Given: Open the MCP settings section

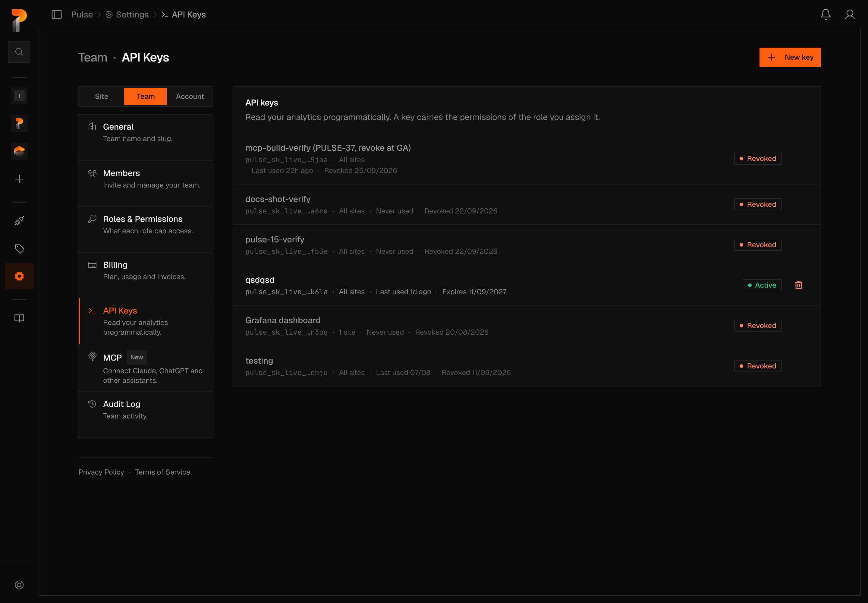Looking at the screenshot, I should click(x=146, y=368).
